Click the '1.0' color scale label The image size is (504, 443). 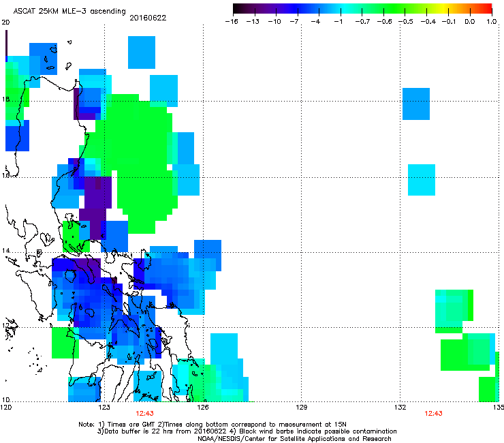[x=492, y=22]
